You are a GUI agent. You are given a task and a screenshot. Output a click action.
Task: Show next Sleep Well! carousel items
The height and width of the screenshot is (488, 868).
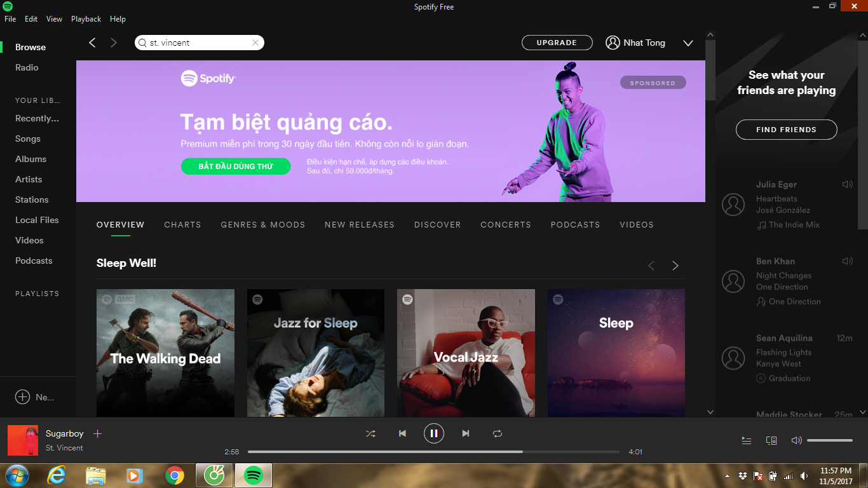coord(675,266)
